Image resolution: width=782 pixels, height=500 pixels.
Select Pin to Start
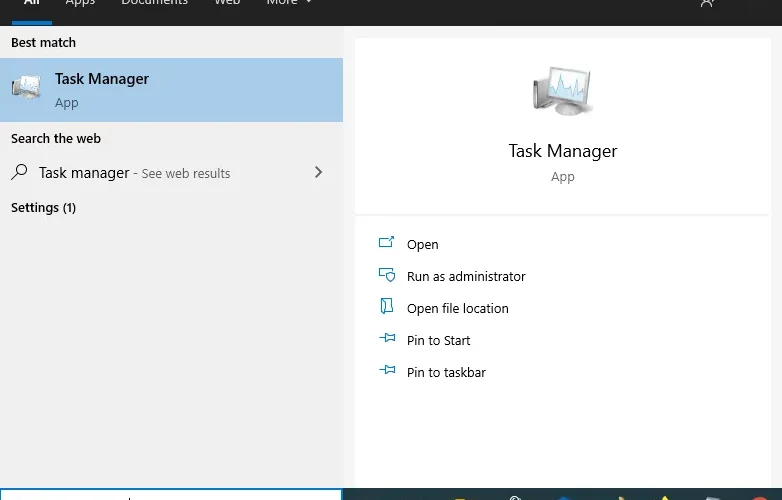point(438,340)
